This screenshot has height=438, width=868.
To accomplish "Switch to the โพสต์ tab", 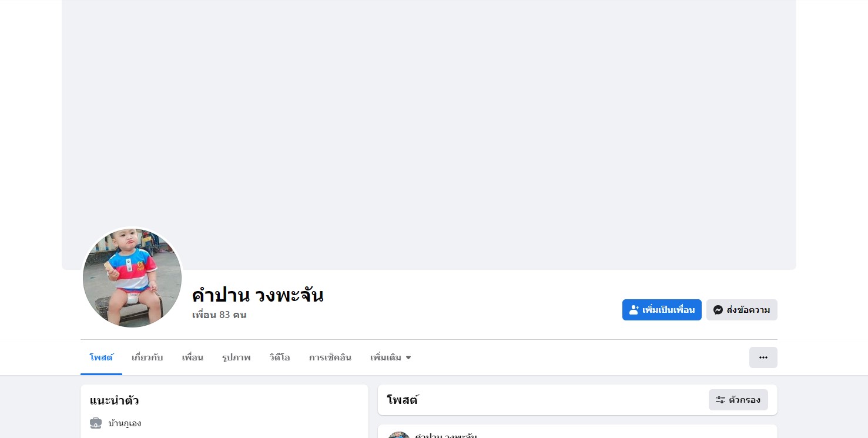I will [101, 357].
